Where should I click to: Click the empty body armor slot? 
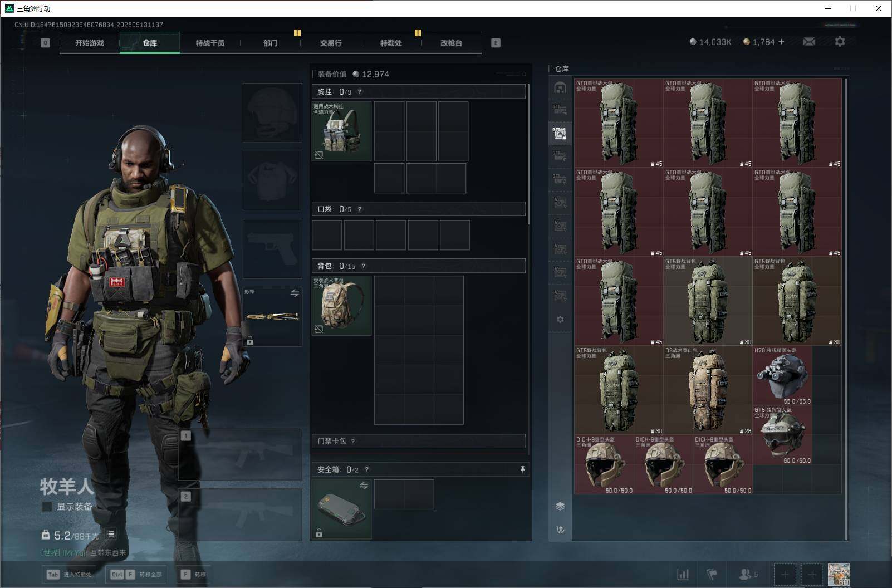(272, 180)
